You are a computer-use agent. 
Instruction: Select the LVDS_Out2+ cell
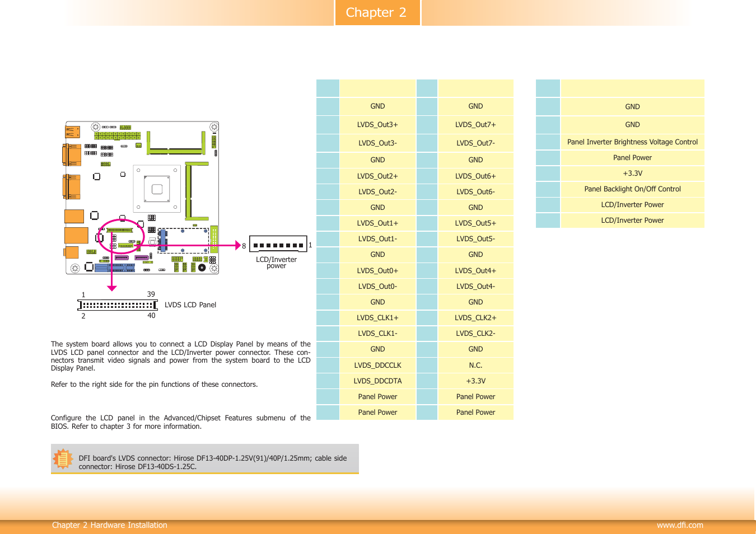pos(377,176)
